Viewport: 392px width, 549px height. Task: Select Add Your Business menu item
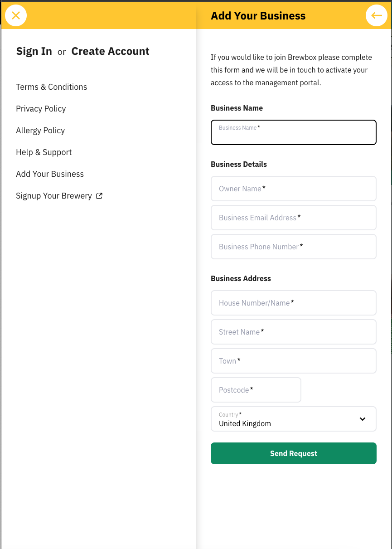[x=50, y=174]
